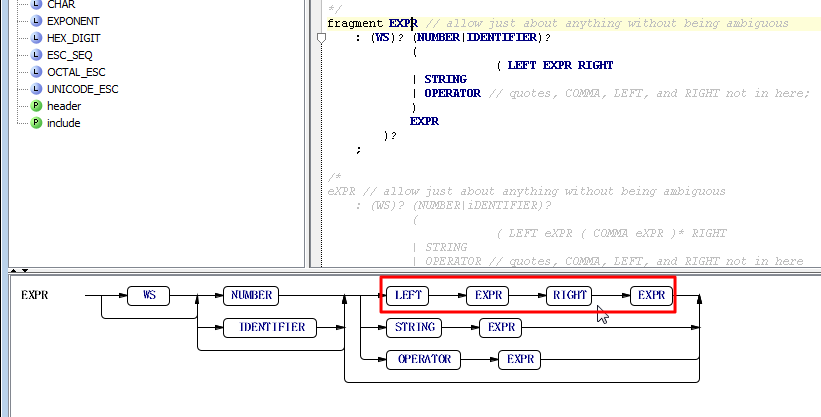Collapse the EXPR rule fold marker in the editor
The image size is (821, 417).
[x=321, y=38]
